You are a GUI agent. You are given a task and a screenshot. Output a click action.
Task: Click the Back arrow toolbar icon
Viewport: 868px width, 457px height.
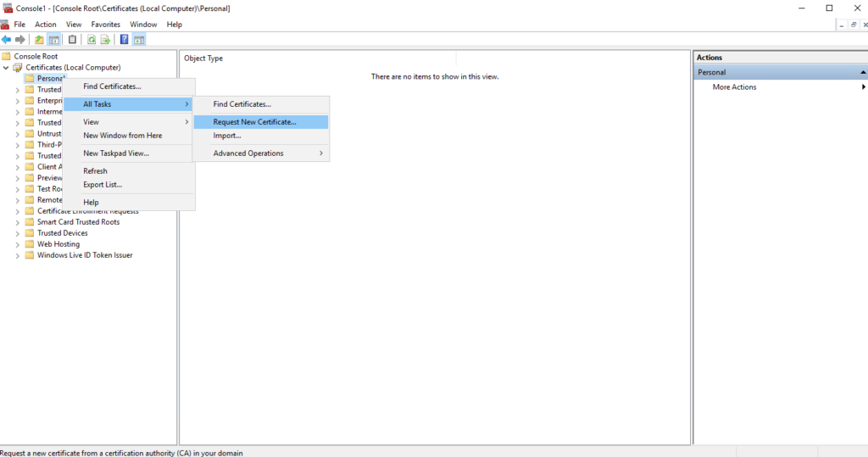point(7,39)
